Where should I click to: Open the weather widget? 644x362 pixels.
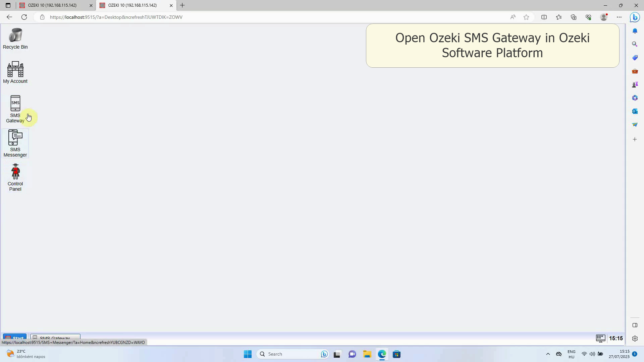point(26,354)
